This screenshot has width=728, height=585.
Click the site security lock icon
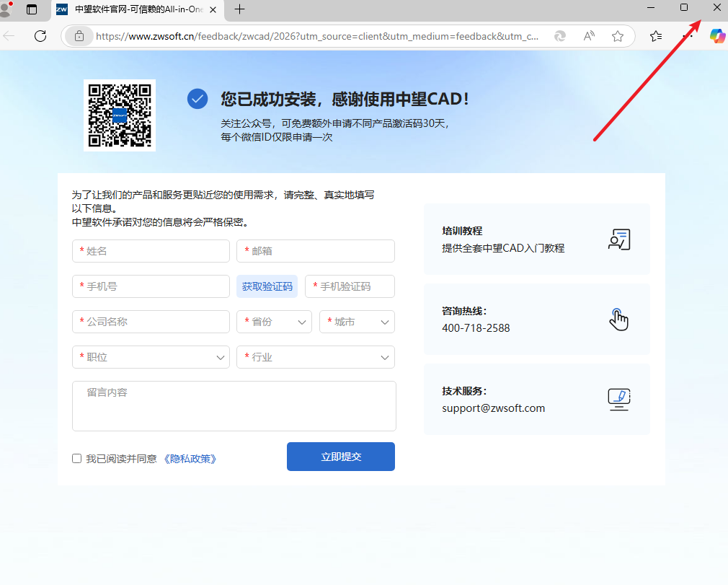pos(79,35)
